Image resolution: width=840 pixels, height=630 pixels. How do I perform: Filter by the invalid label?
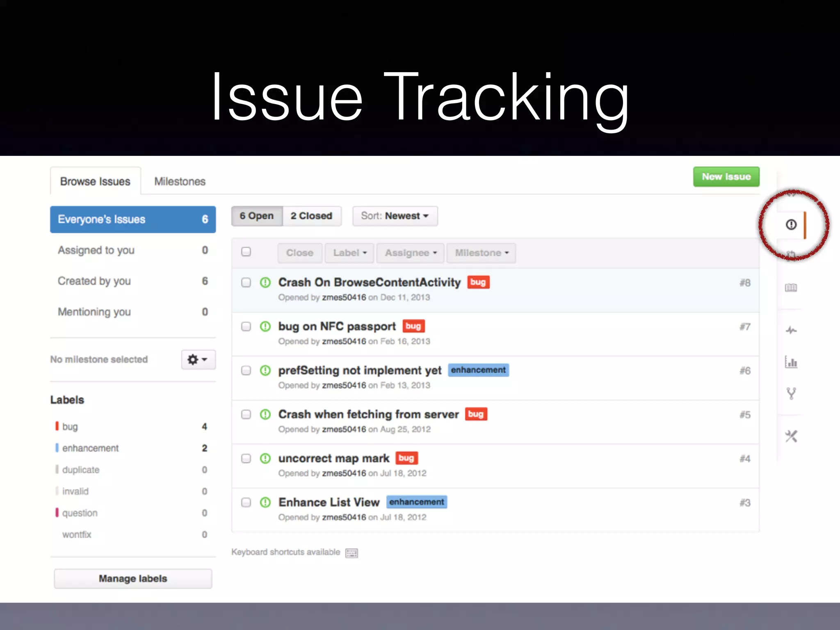[x=131, y=491]
